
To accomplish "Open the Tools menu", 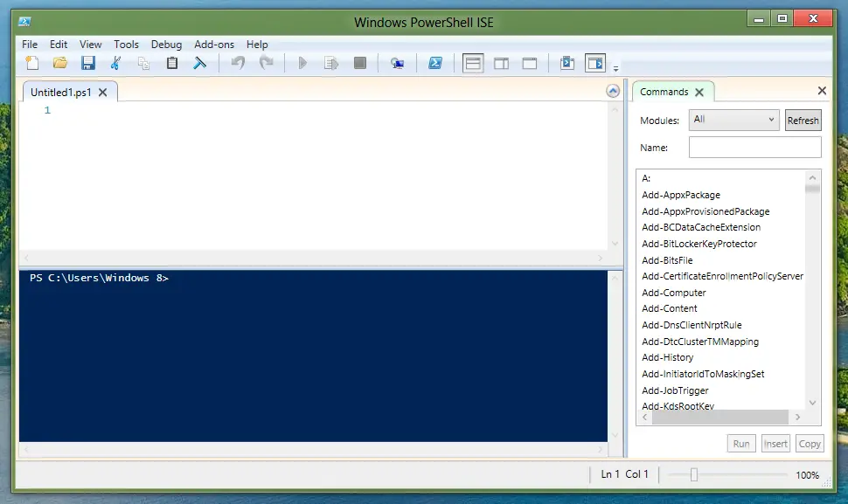I will (126, 45).
